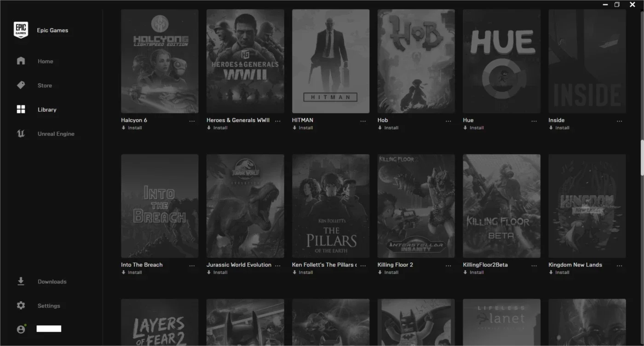Select Library in the sidebar
The height and width of the screenshot is (346, 644).
[x=47, y=110]
